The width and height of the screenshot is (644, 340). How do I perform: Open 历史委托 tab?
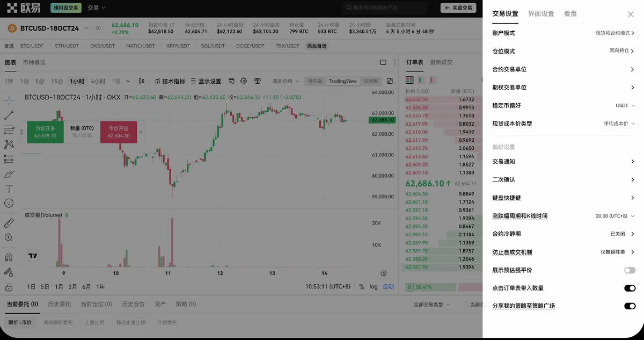(59, 304)
